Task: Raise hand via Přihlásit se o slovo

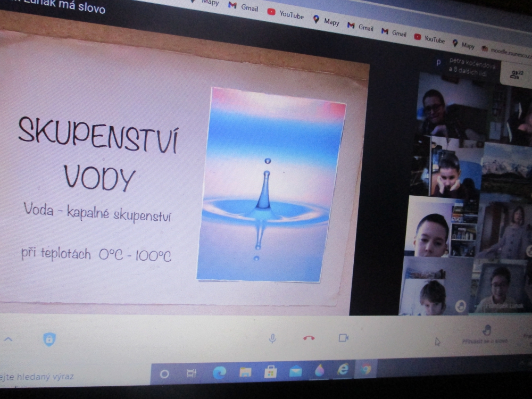Action: tap(485, 335)
